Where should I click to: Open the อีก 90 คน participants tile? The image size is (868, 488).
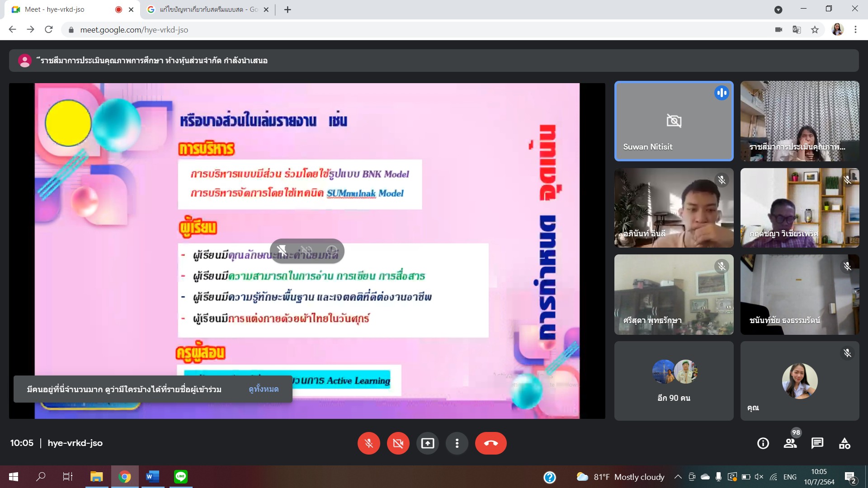click(674, 381)
